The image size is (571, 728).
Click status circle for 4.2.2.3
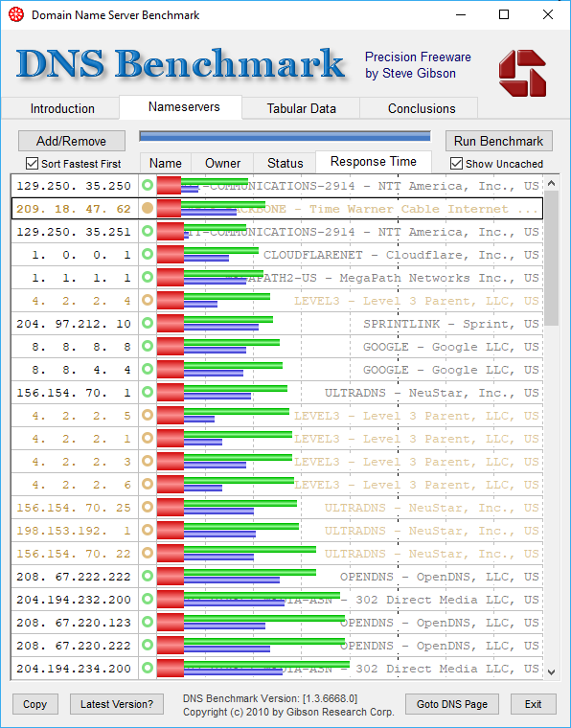pos(148,461)
